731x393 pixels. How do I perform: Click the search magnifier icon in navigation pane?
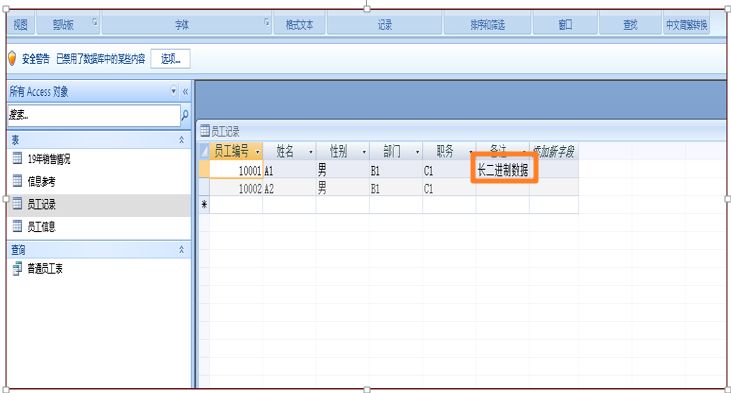pos(185,115)
